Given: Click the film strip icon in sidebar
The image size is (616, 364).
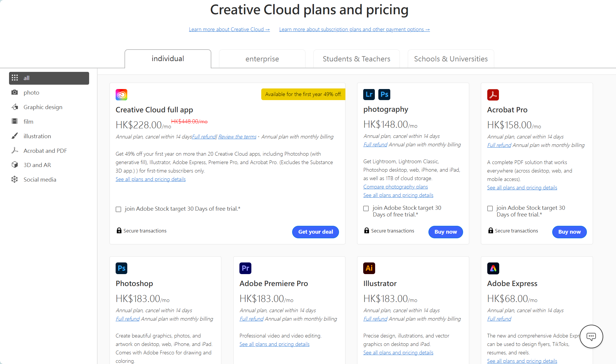Looking at the screenshot, I should click(15, 121).
